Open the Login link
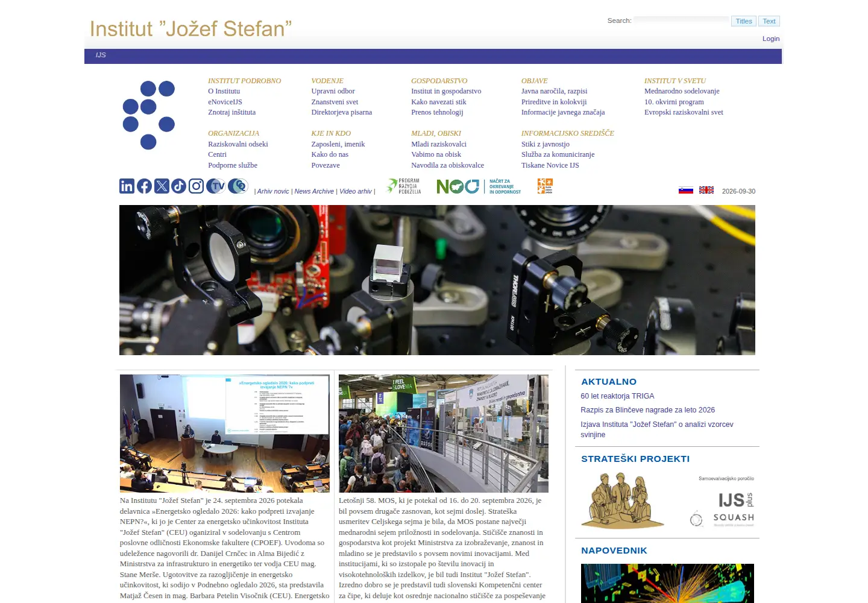 [x=771, y=39]
